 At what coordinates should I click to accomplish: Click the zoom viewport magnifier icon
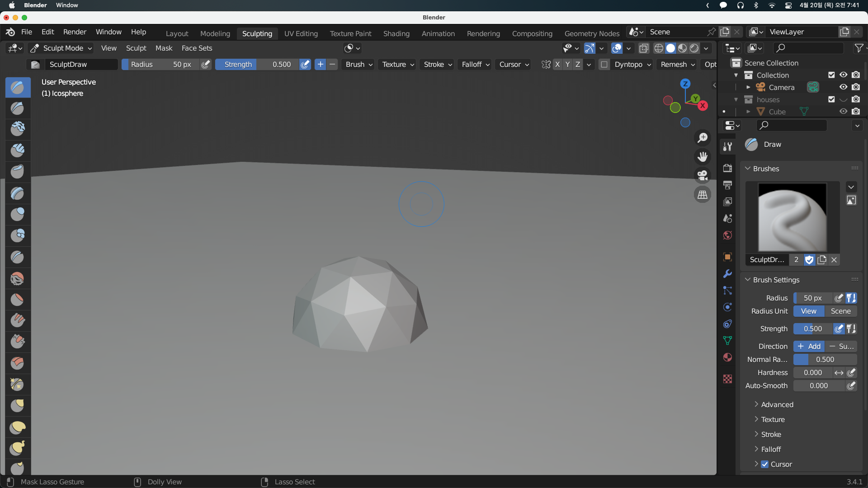point(703,137)
